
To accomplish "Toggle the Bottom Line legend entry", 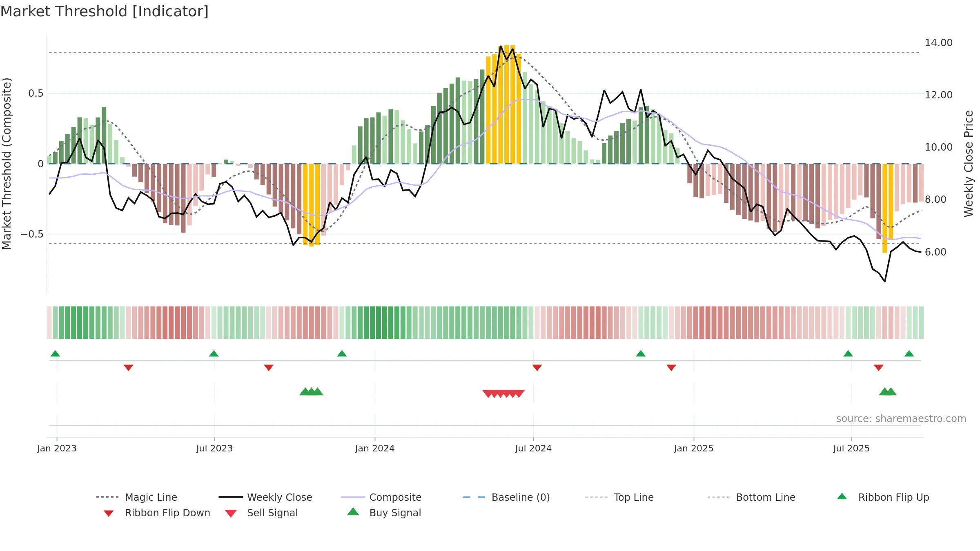I will click(751, 497).
